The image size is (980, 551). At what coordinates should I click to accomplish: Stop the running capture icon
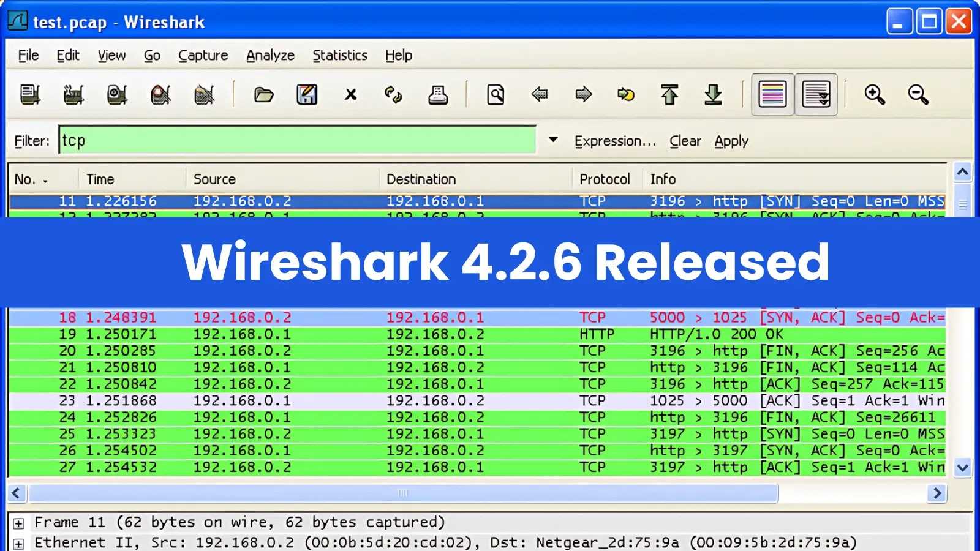(160, 95)
